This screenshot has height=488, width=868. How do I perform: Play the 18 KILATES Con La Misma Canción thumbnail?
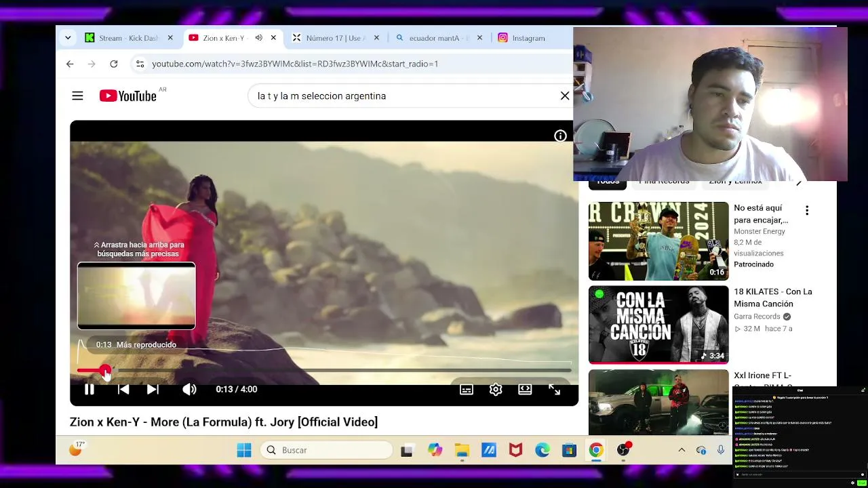(x=658, y=325)
